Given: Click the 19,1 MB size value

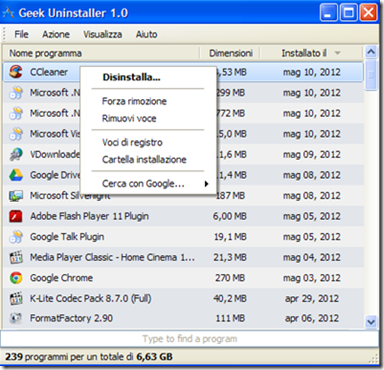Looking at the screenshot, I should tap(230, 237).
